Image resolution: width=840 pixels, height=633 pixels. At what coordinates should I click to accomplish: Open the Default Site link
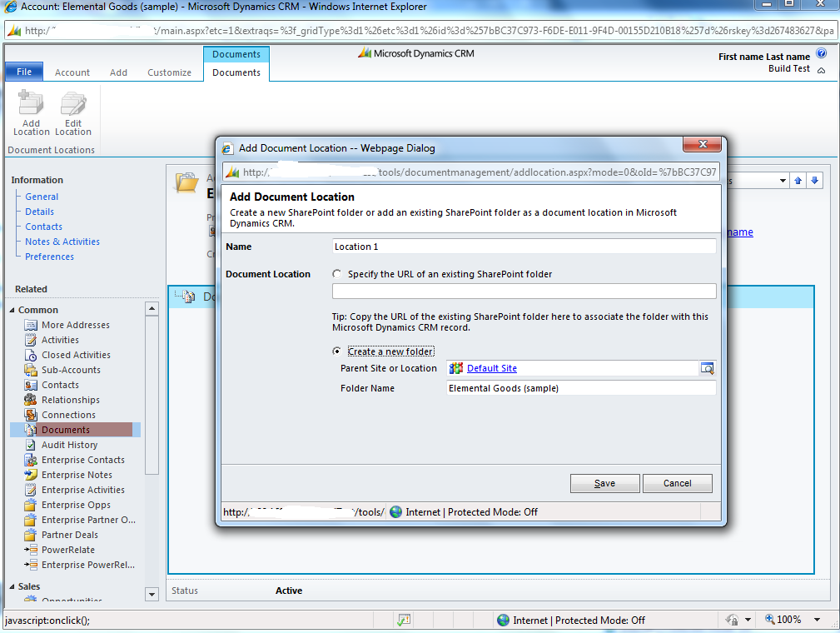pyautogui.click(x=490, y=368)
